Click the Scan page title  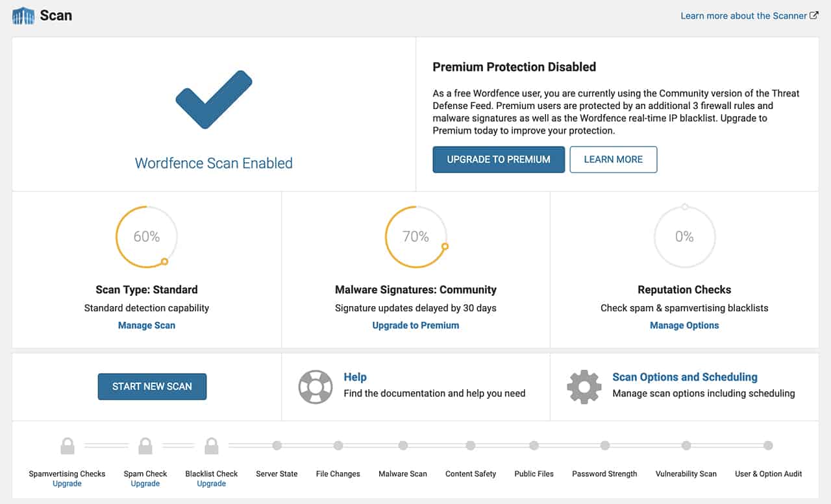coord(56,16)
